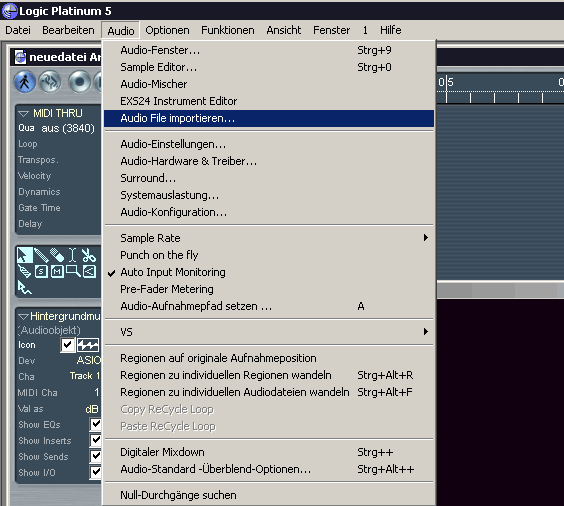The height and width of the screenshot is (506, 564).
Task: Select the Pencil tool
Action: 41,255
